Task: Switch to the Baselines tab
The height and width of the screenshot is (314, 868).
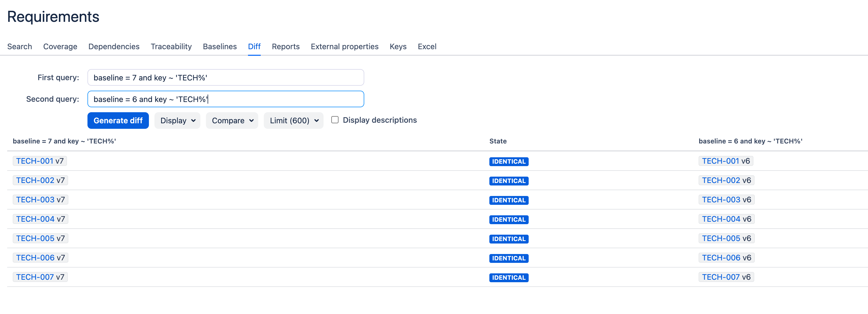Action: click(220, 46)
